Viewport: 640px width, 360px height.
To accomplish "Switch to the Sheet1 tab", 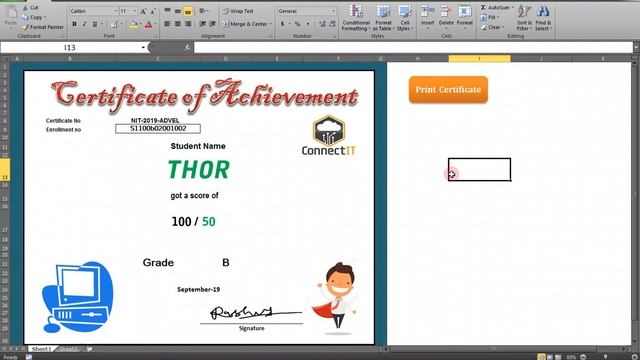I will [x=42, y=349].
